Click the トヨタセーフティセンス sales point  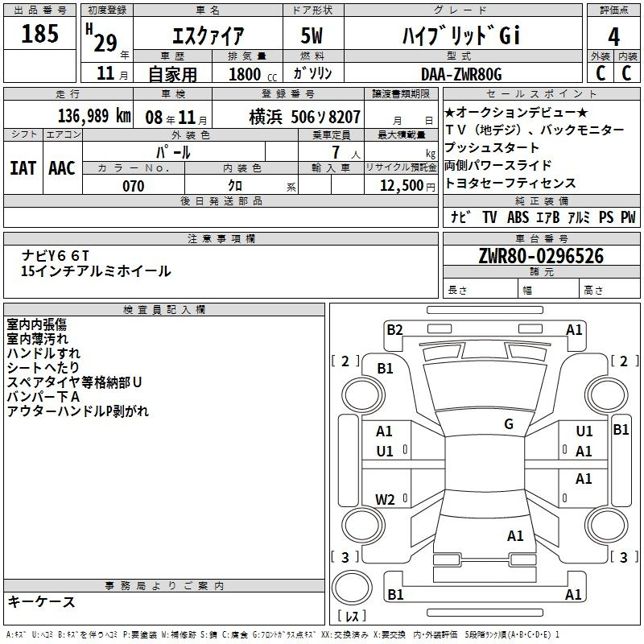pyautogui.click(x=510, y=183)
